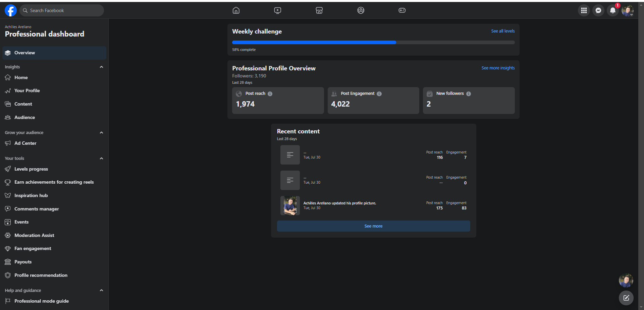Image resolution: width=644 pixels, height=310 pixels.
Task: Open Ad Center
Action: point(54,143)
